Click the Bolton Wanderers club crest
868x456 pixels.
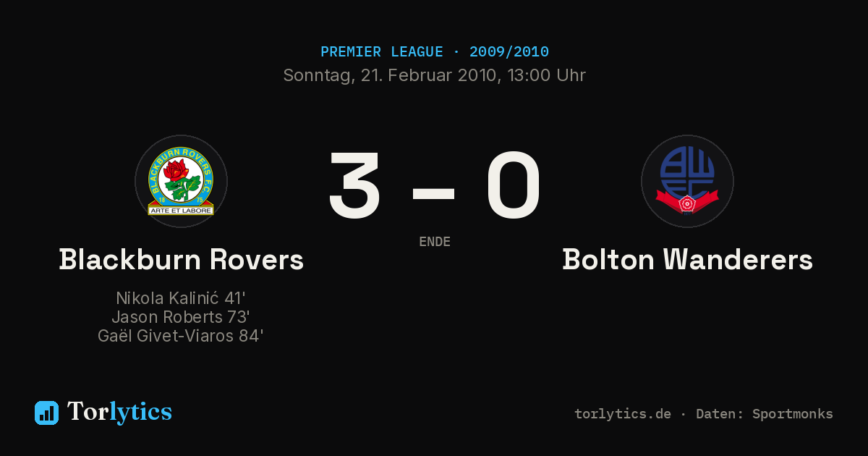click(x=687, y=181)
